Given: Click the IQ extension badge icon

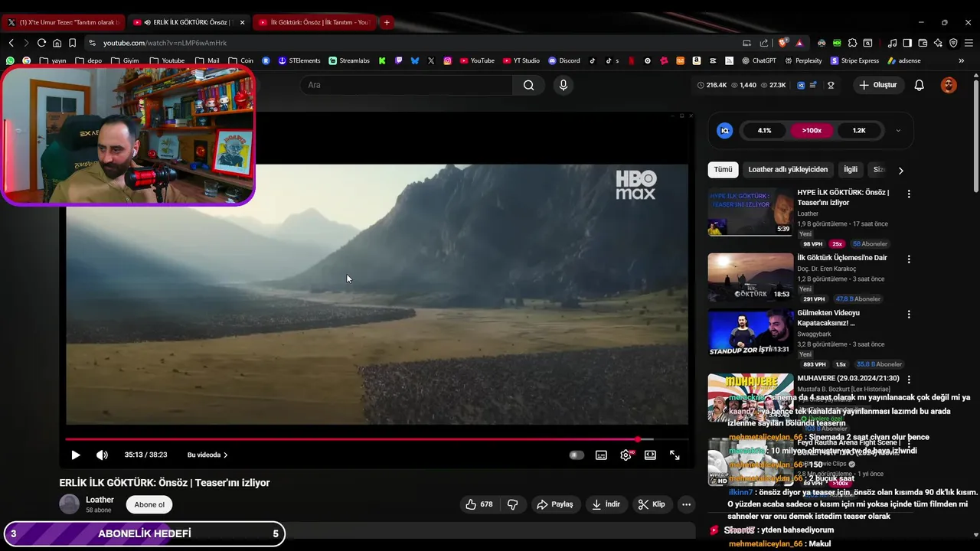Looking at the screenshot, I should click(x=724, y=131).
